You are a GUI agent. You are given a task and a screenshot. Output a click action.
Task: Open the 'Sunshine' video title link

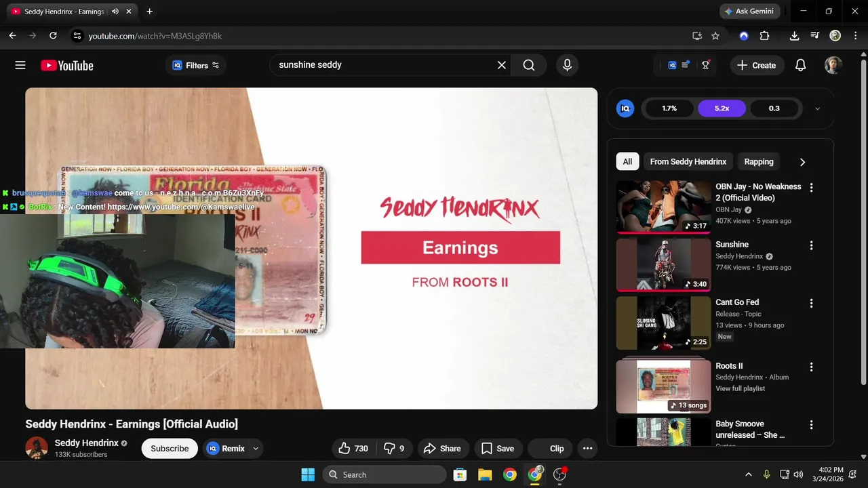pyautogui.click(x=732, y=244)
